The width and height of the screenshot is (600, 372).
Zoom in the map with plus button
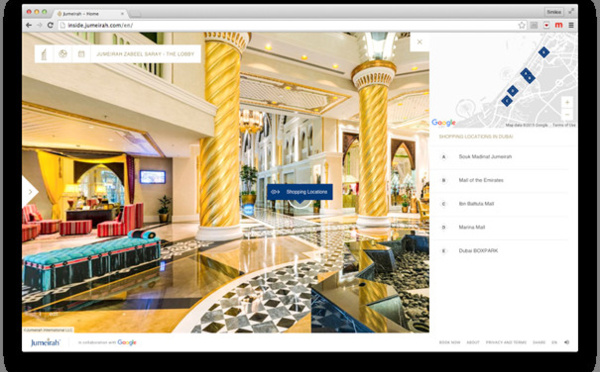[567, 103]
